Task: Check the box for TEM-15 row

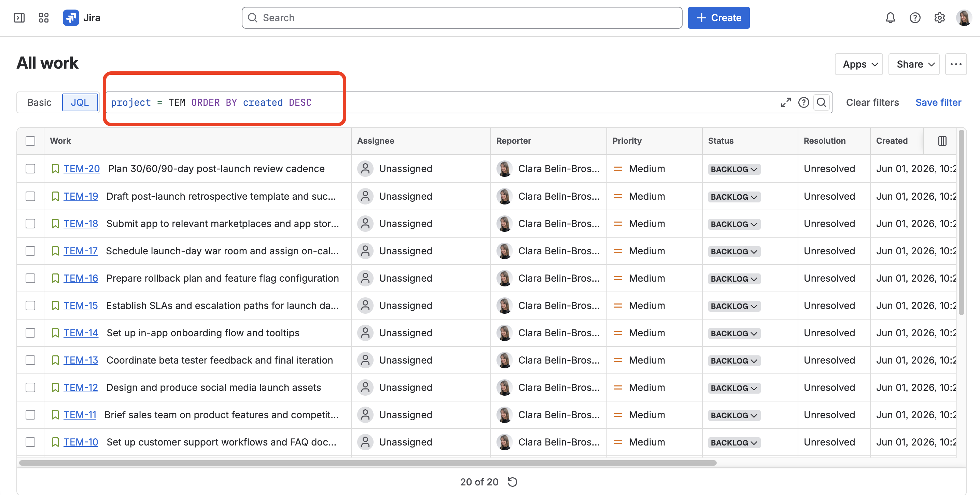Action: pos(30,306)
